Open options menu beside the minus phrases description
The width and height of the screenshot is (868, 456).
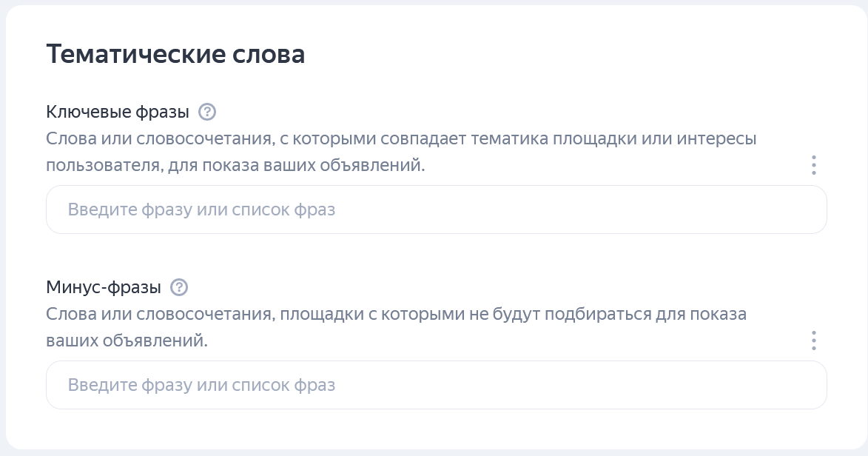[x=813, y=340]
